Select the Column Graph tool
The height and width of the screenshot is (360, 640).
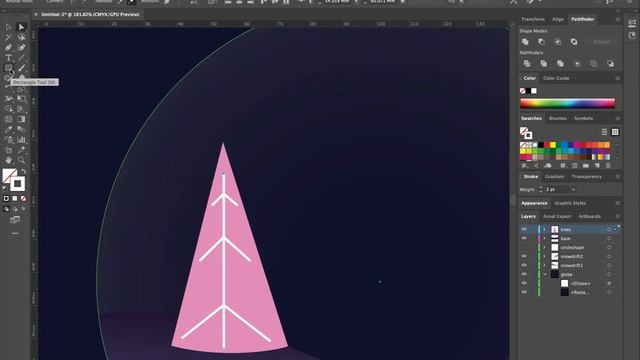click(x=21, y=140)
